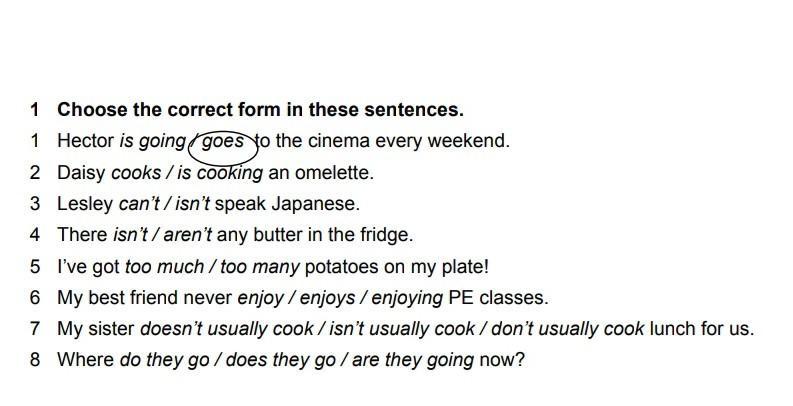Click the bold exercise heading 'Choose the correct form'
Viewport: 793px width, 406px height.
coord(260,110)
